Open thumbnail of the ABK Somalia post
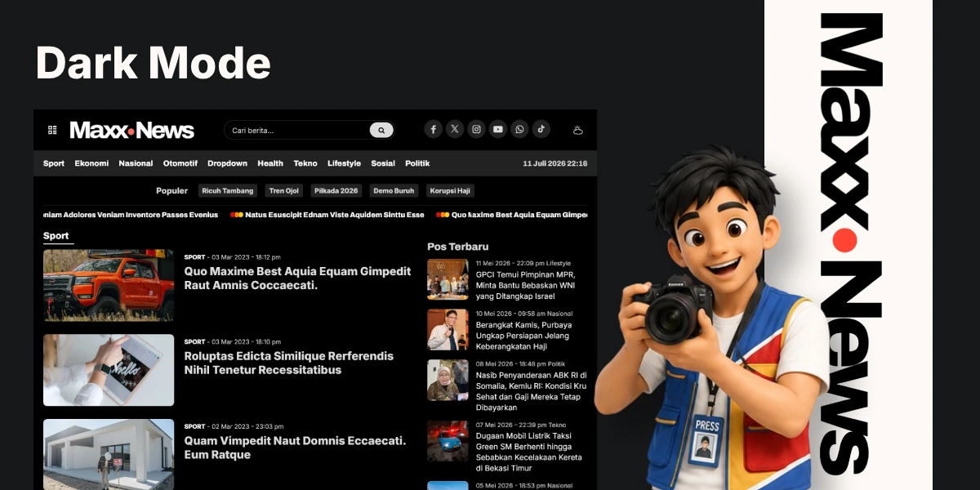 tap(448, 380)
